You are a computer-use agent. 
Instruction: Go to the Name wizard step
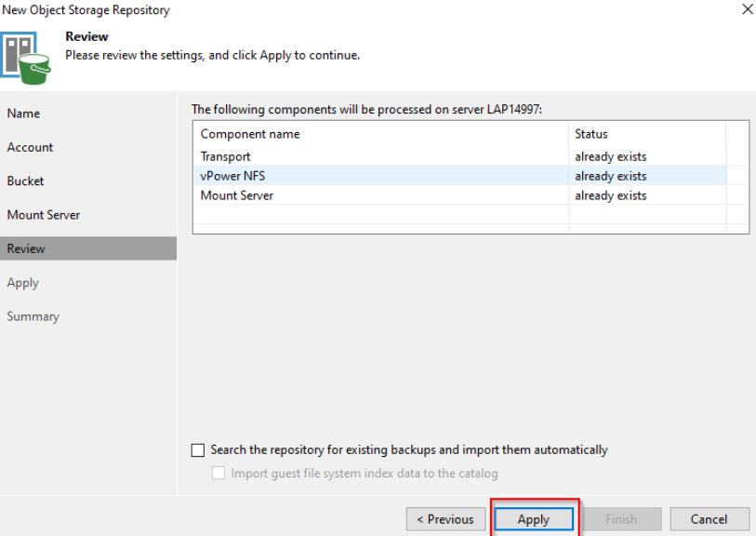point(24,114)
